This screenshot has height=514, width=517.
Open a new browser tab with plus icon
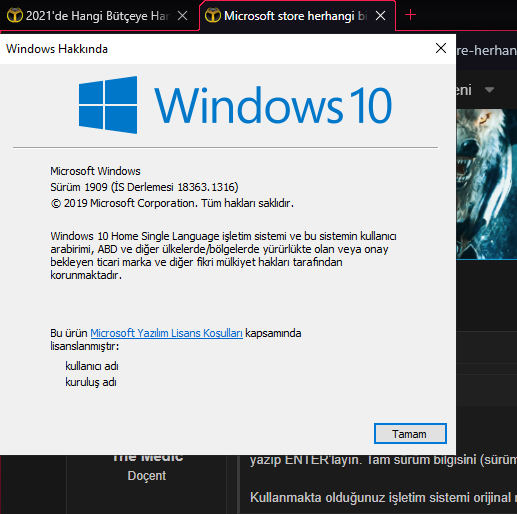tap(410, 15)
